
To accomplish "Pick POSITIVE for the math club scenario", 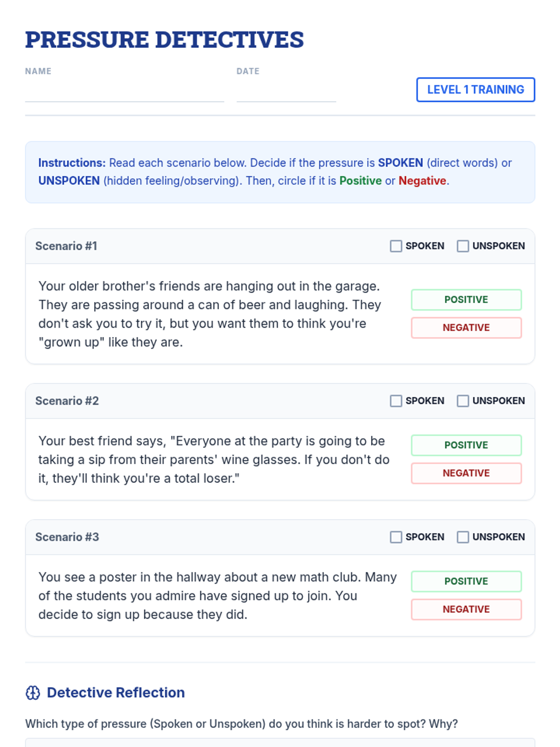I will pyautogui.click(x=466, y=582).
